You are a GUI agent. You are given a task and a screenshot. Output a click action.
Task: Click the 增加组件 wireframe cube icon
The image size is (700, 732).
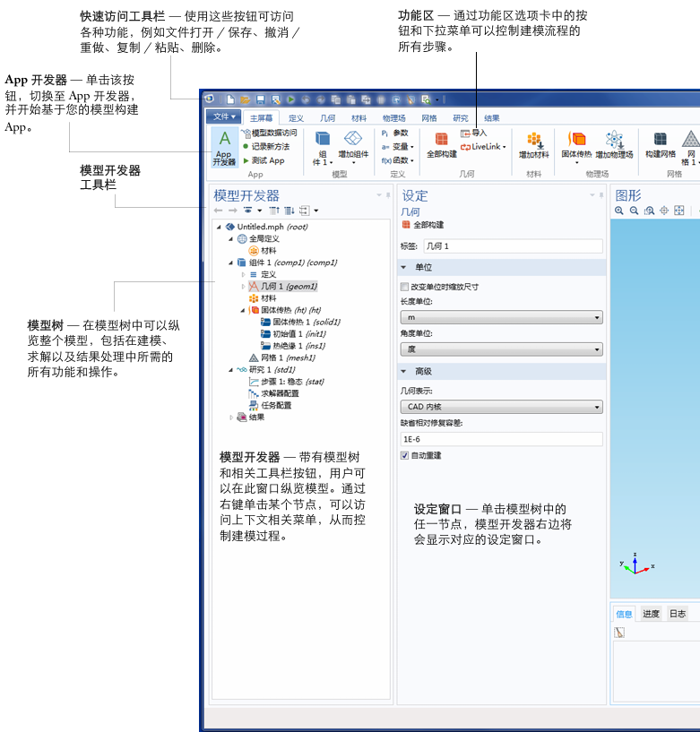coord(353,138)
